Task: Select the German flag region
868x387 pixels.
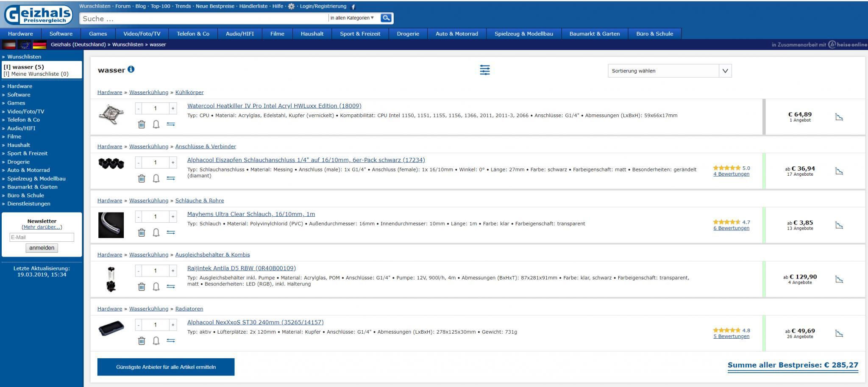Action: point(39,44)
